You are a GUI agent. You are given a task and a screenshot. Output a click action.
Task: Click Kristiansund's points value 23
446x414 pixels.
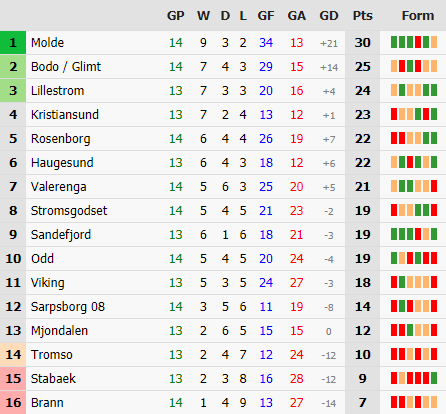pos(363,115)
